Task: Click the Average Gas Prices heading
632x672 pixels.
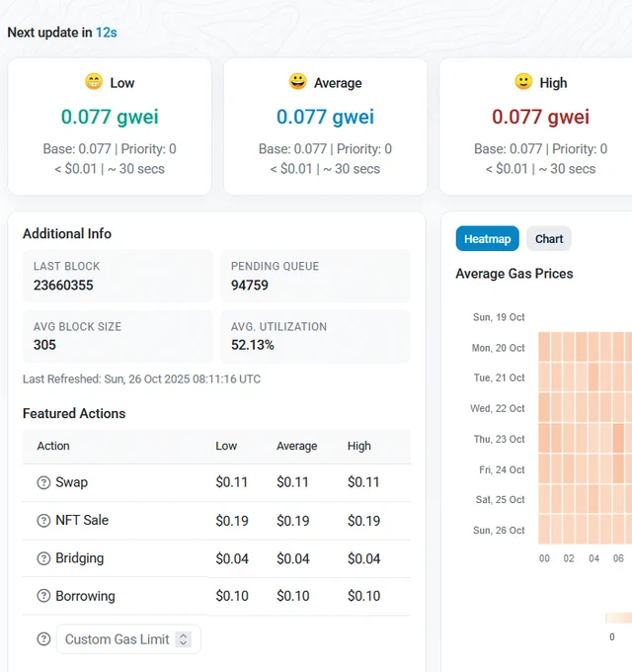Action: tap(514, 274)
